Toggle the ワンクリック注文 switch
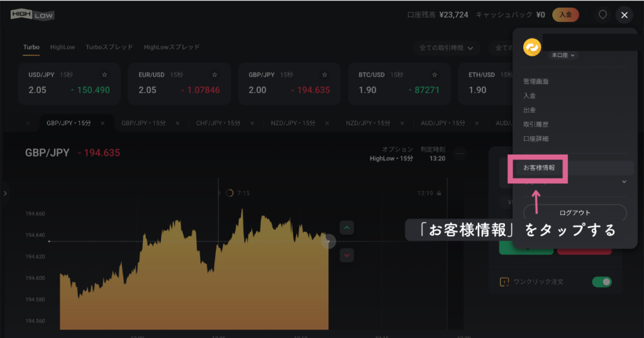This screenshot has width=644, height=338. click(x=602, y=282)
